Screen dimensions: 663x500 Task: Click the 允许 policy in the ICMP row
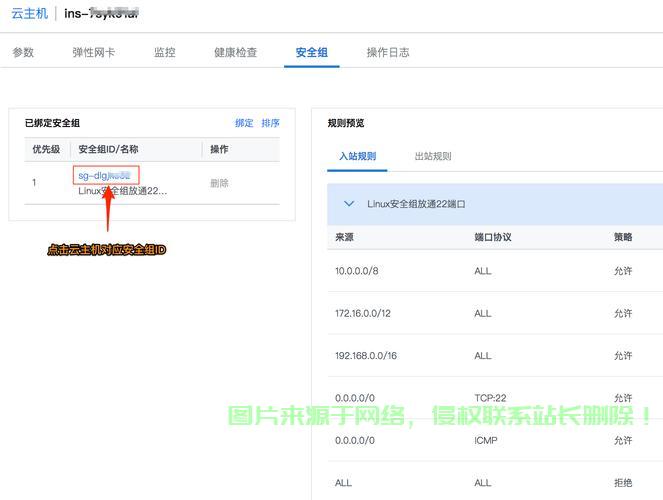click(623, 440)
